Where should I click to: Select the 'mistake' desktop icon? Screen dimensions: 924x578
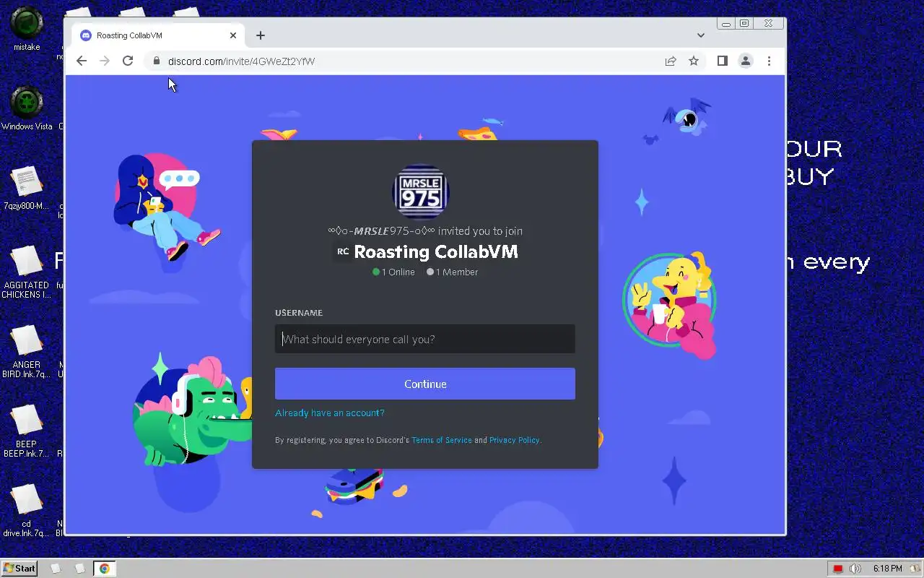tap(27, 29)
